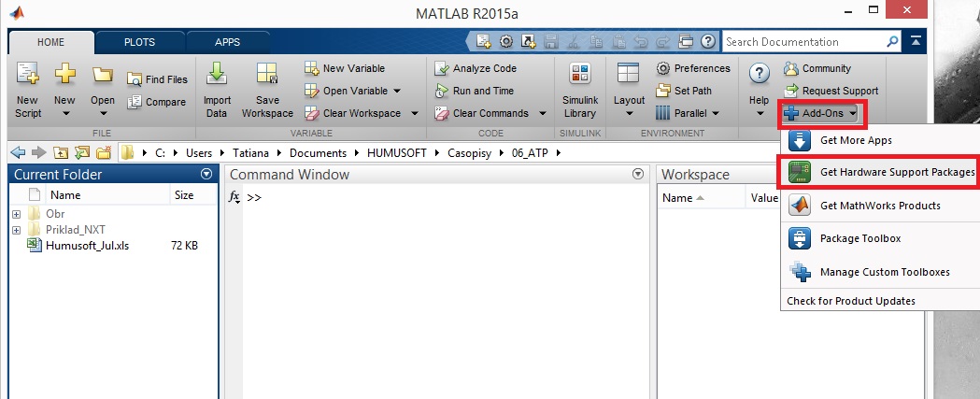The height and width of the screenshot is (399, 980).
Task: Open Preferences
Action: 693,68
